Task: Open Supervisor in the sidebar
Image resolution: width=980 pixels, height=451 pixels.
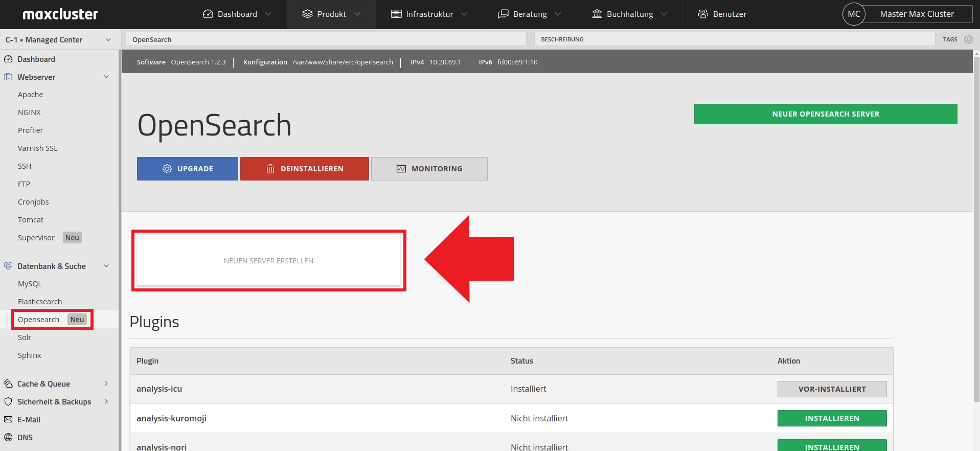Action: pos(36,238)
